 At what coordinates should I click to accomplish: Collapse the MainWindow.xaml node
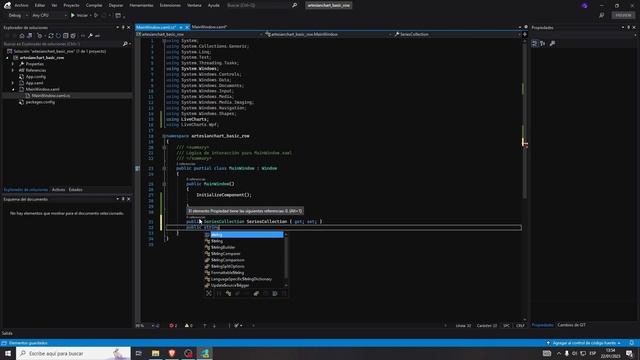[13, 89]
